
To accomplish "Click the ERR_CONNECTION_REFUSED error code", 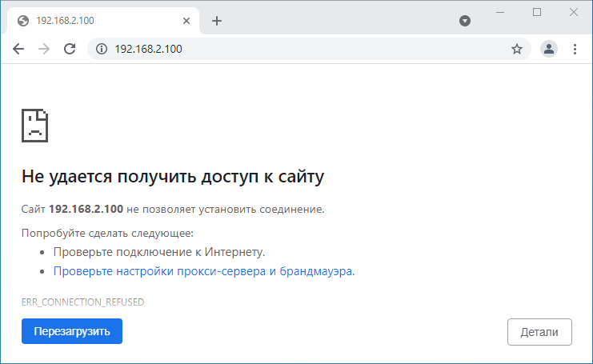I will [82, 302].
